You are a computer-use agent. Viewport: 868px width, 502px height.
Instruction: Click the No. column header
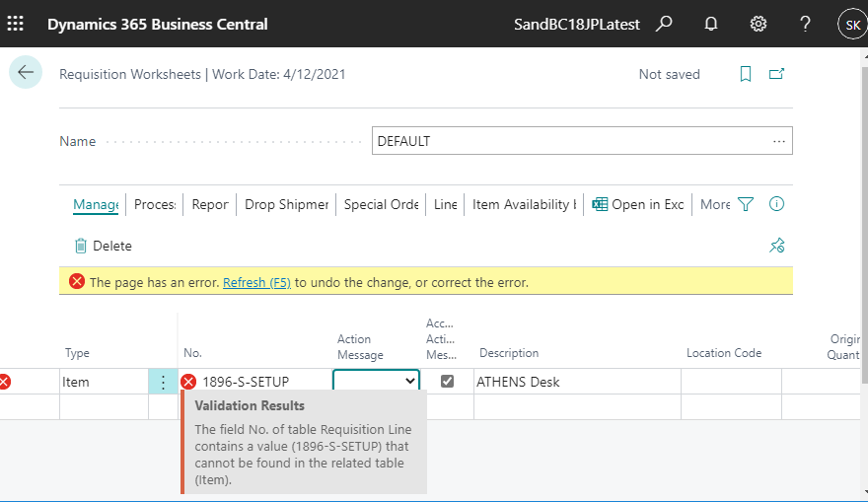click(x=192, y=353)
